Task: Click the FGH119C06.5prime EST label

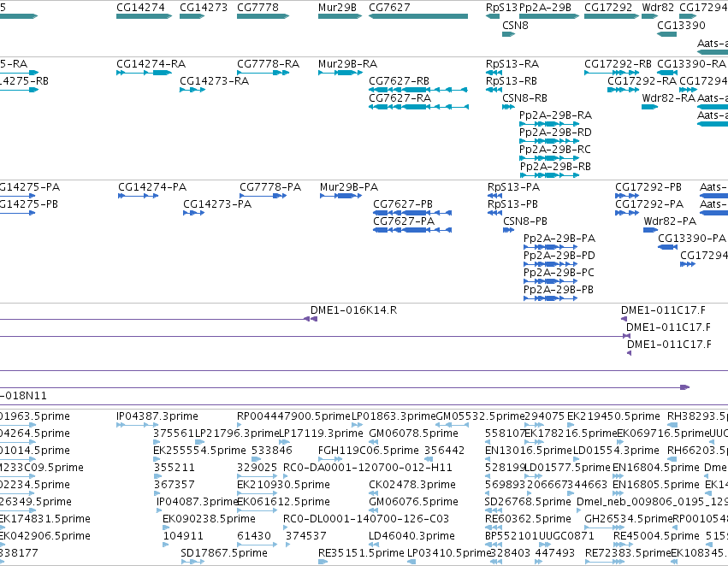Action: coord(369,451)
